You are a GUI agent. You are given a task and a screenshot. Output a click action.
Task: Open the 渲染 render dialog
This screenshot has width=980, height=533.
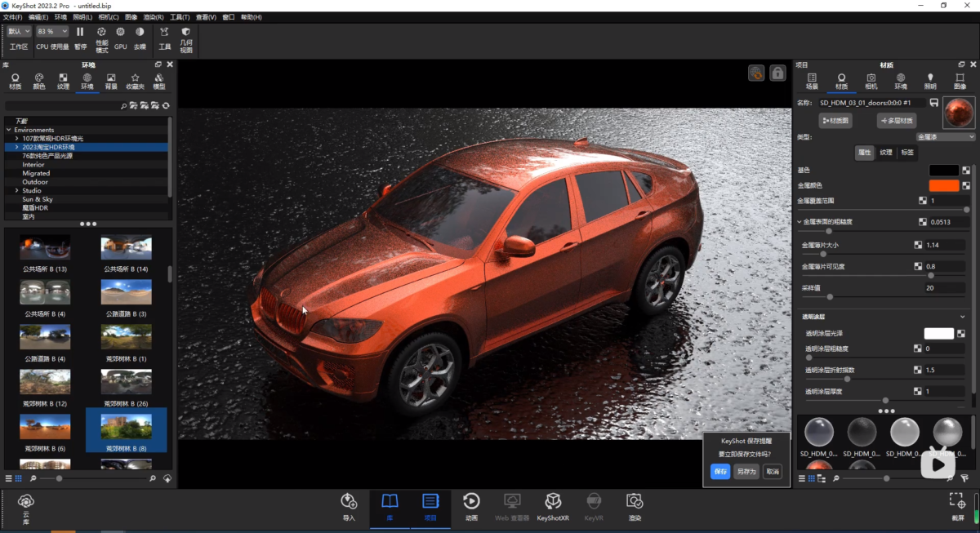pos(635,506)
